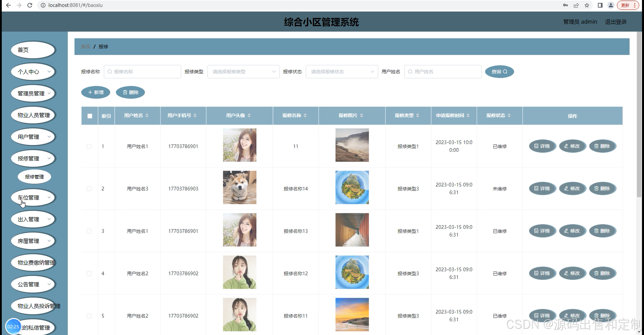
Task: Click the saved passwords key icon
Action: point(565,5)
